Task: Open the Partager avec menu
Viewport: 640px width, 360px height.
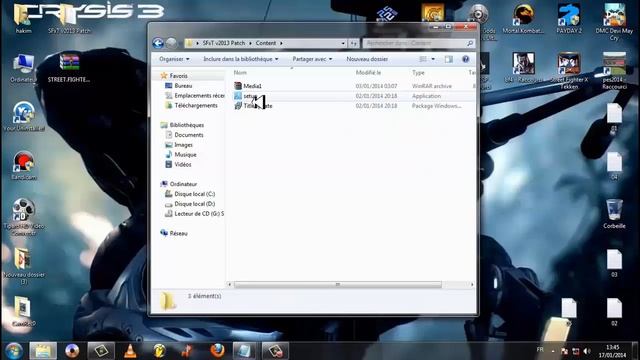Action: [x=312, y=59]
